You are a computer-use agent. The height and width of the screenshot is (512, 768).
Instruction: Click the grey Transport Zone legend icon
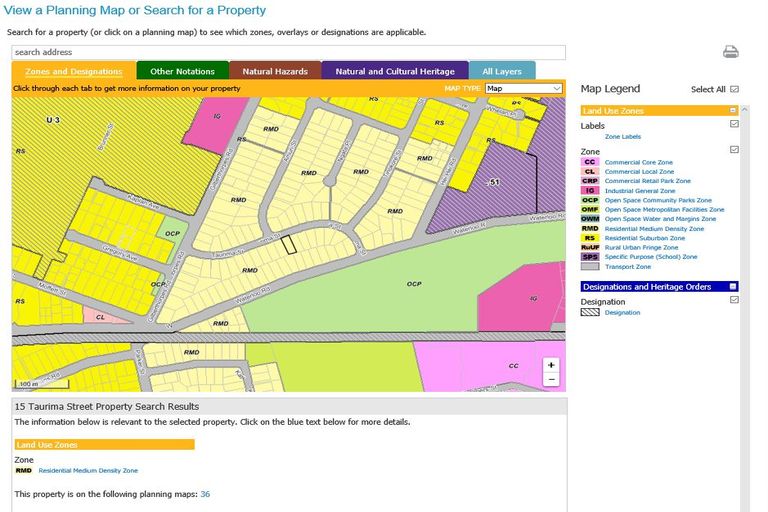(x=590, y=267)
